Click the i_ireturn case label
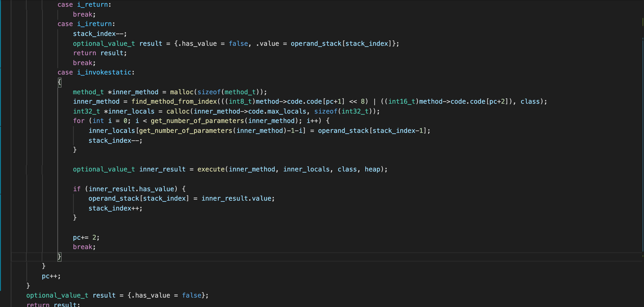This screenshot has height=307, width=644. pos(94,24)
